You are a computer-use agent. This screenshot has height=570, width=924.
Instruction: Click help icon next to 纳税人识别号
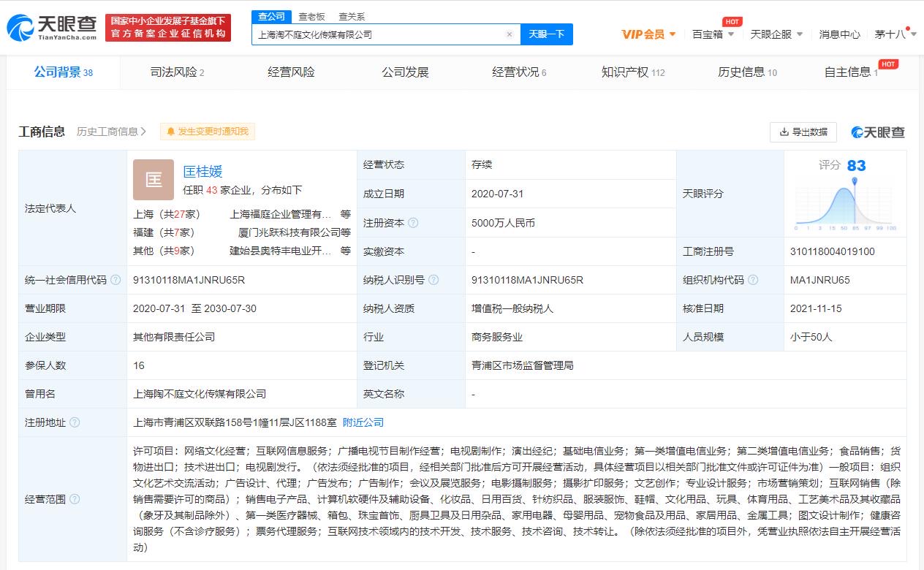(x=434, y=280)
